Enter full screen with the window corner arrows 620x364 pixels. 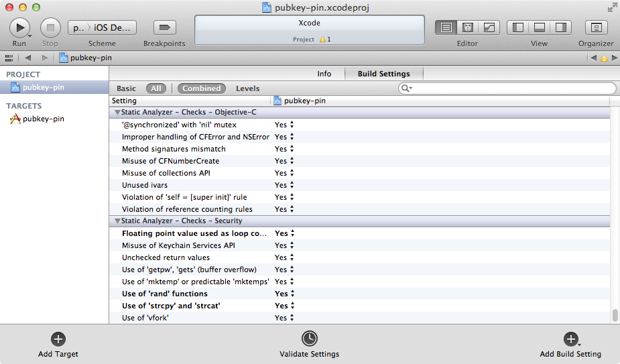(x=612, y=7)
